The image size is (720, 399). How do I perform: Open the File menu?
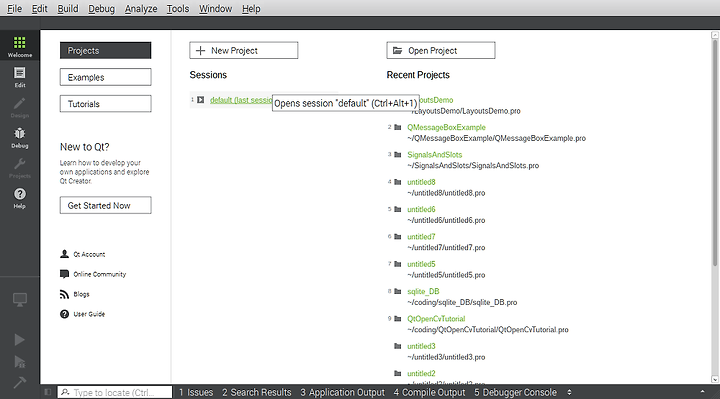tap(15, 9)
